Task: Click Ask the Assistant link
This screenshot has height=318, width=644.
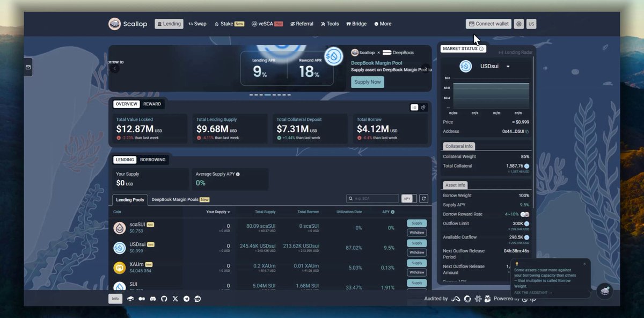Action: pos(532,293)
